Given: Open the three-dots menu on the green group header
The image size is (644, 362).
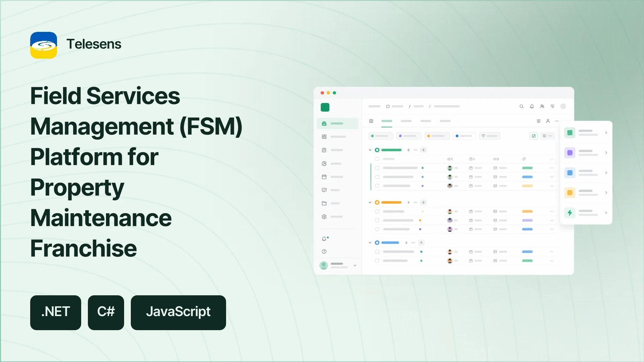Looking at the screenshot, I should tap(416, 150).
